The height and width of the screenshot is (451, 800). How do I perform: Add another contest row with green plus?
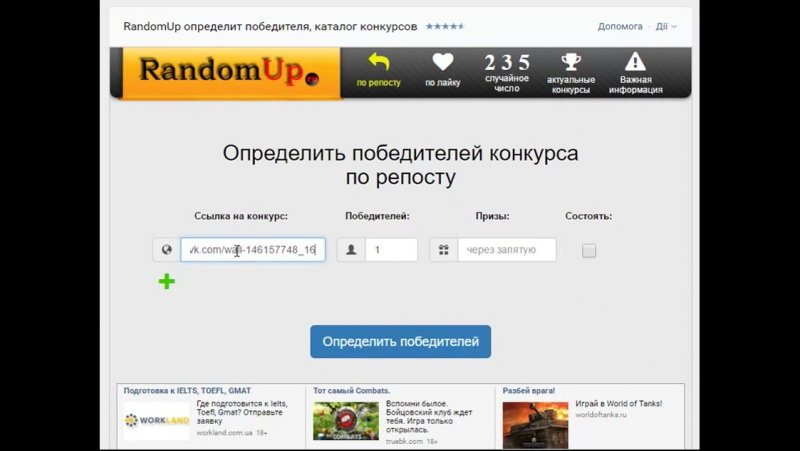[x=167, y=282]
